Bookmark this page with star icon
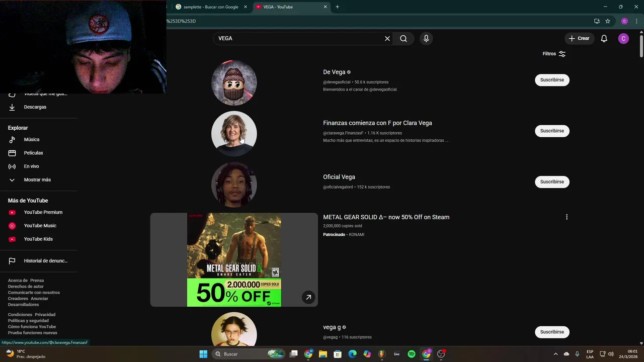The image size is (644, 362). (608, 21)
